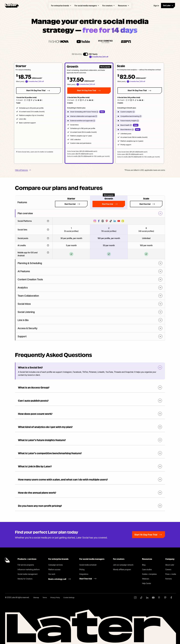Expand the Planning & Scheduling section

tap(160, 263)
